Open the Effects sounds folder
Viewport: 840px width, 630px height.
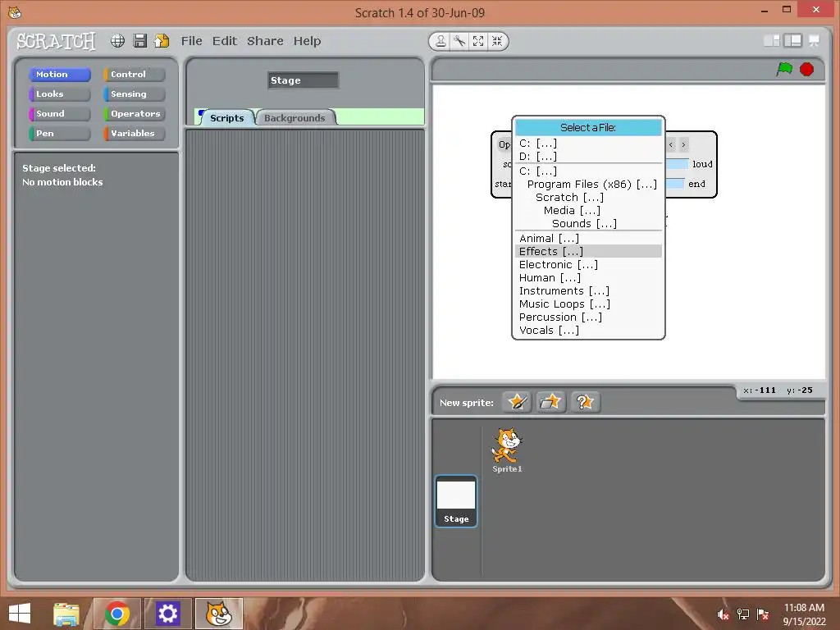[588, 251]
